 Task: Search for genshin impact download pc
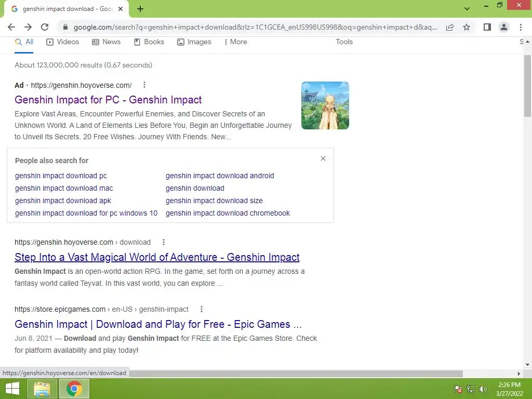click(x=61, y=176)
